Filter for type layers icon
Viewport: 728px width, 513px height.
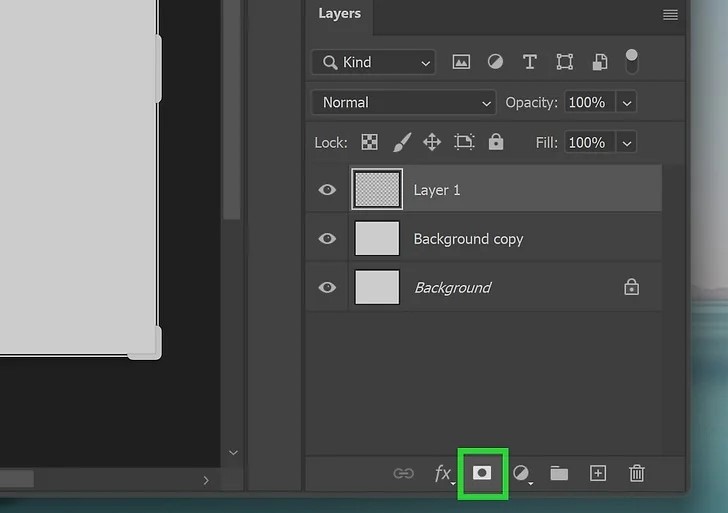[530, 62]
